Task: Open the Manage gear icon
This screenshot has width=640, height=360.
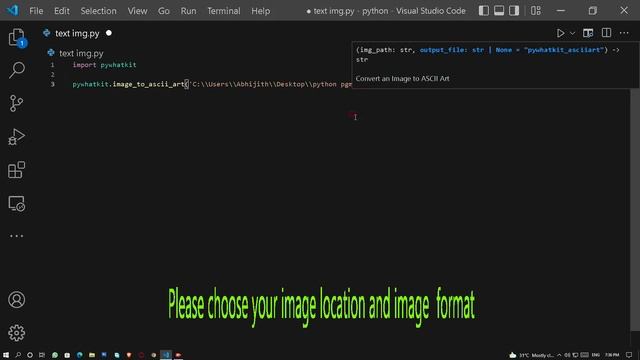Action: pyautogui.click(x=16, y=333)
